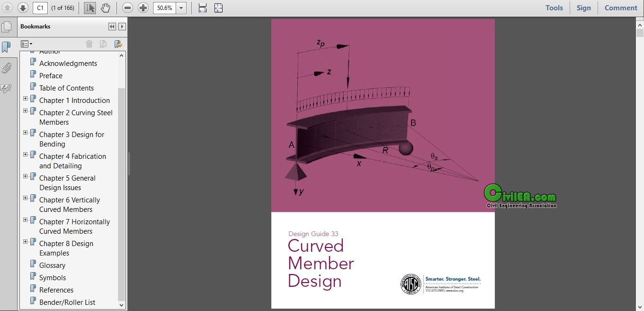Open zoom level dropdown arrow
The height and width of the screenshot is (311, 644).
tap(181, 8)
